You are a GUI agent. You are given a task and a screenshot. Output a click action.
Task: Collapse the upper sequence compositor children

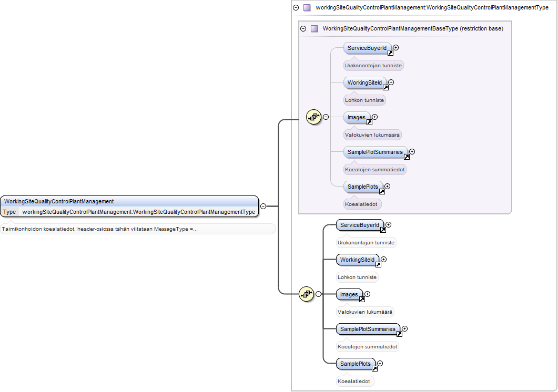(x=326, y=117)
